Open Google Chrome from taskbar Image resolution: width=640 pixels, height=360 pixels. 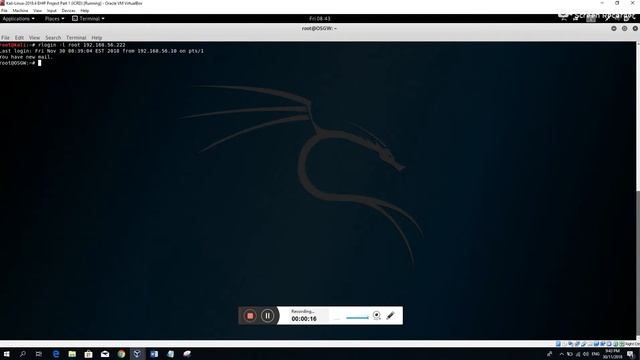tap(121, 354)
